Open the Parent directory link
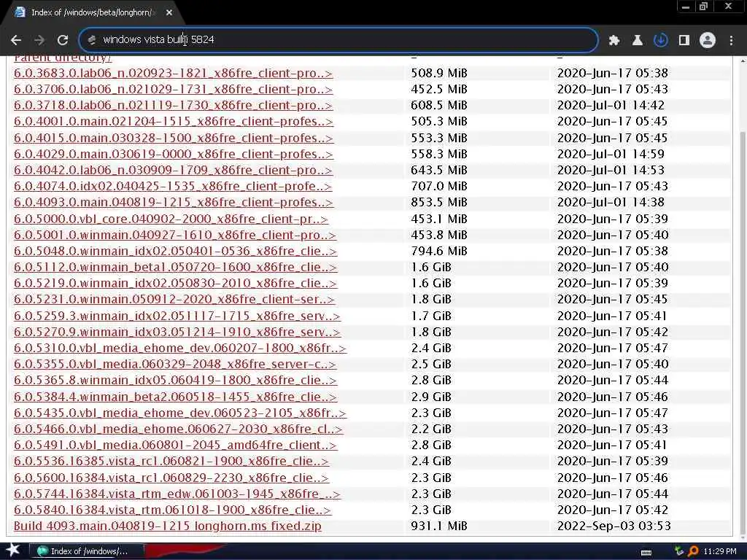Screen dimensions: 747x560 63,58
